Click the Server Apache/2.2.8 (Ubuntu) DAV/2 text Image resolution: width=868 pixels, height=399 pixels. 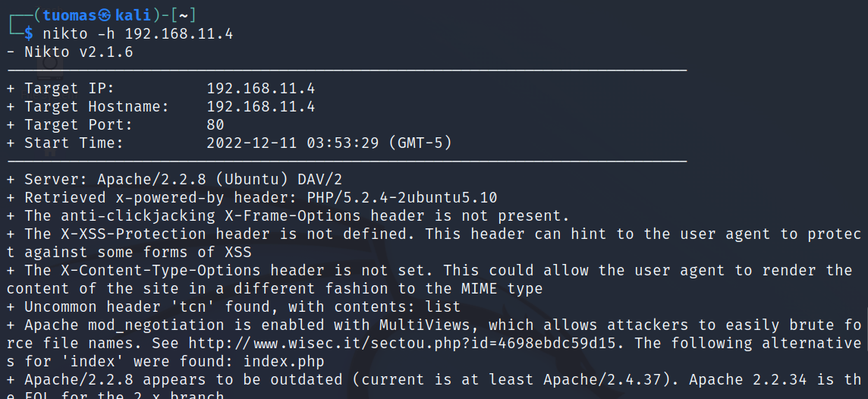tap(183, 179)
